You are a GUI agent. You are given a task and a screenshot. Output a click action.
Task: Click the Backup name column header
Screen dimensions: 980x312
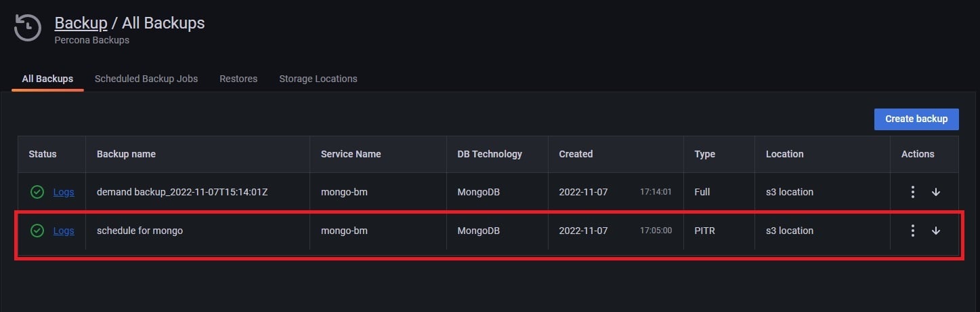(x=126, y=154)
